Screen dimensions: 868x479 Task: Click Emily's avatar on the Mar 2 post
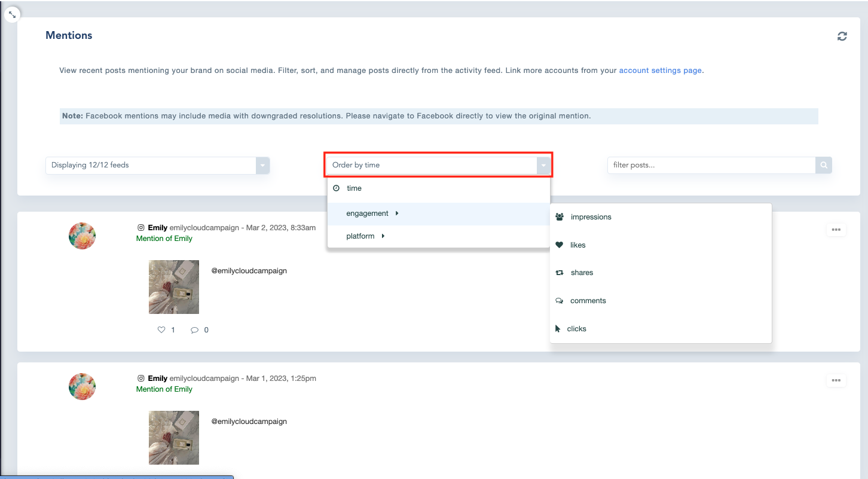82,236
